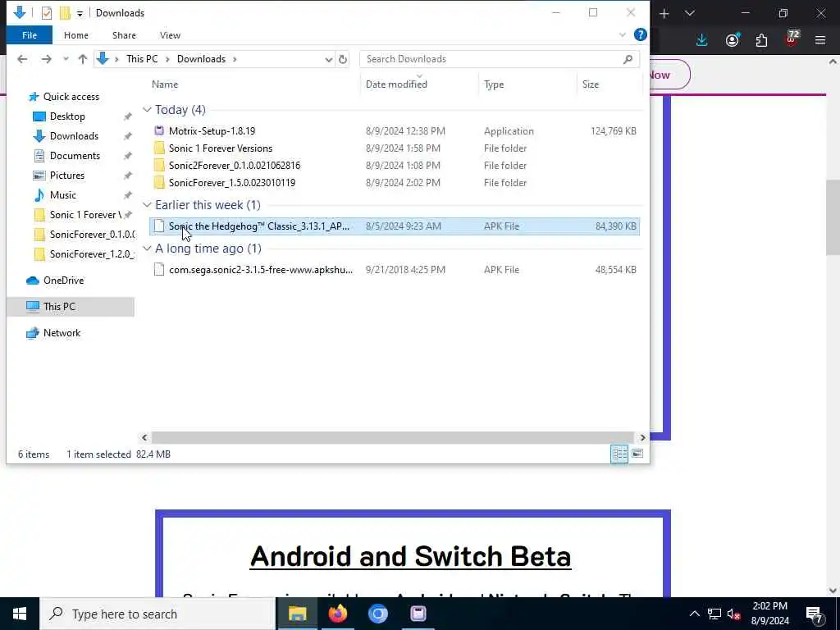Viewport: 840px width, 630px height.
Task: Open the browser account profile icon
Action: [733, 40]
